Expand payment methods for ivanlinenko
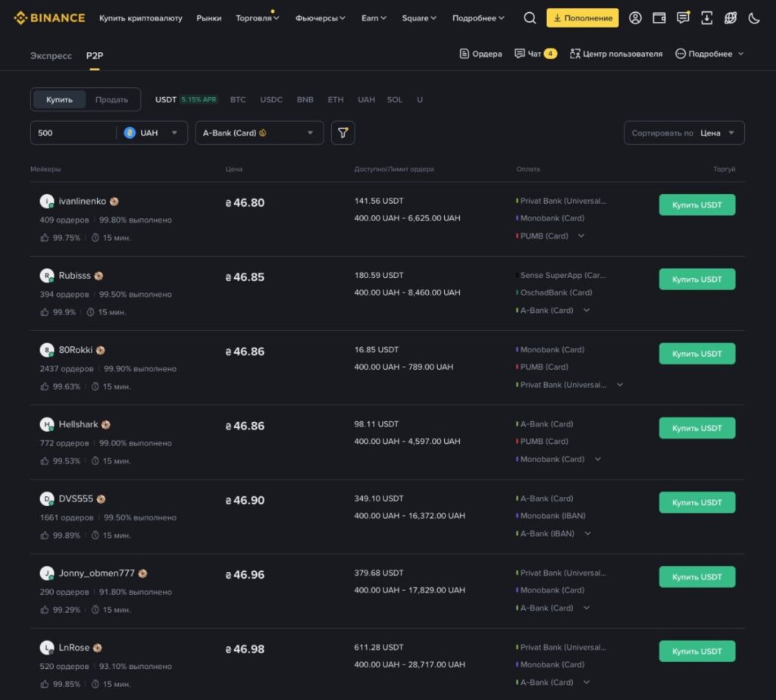The width and height of the screenshot is (776, 700). [581, 236]
